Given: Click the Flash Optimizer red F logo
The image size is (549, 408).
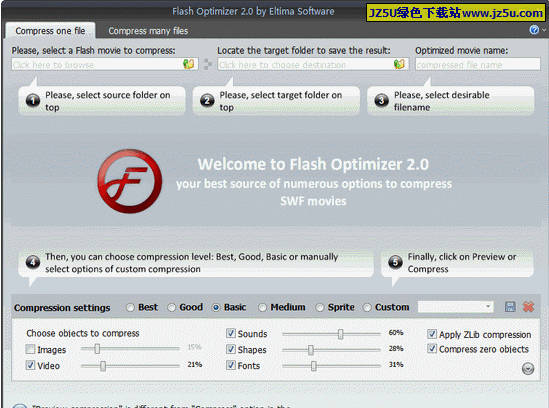Looking at the screenshot, I should 130,181.
